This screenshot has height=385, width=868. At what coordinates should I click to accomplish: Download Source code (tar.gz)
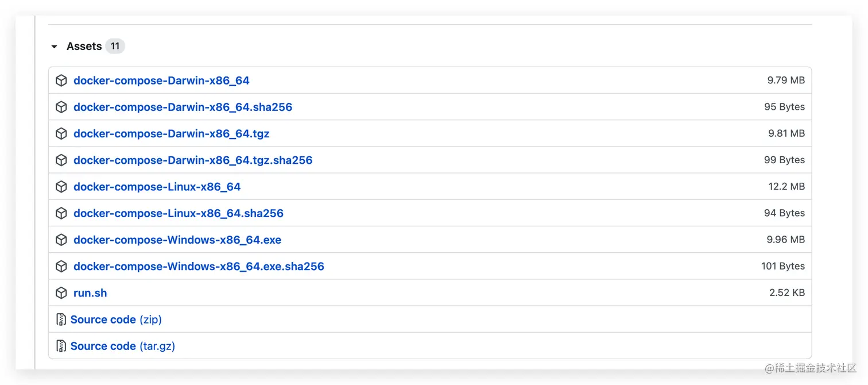click(x=123, y=346)
